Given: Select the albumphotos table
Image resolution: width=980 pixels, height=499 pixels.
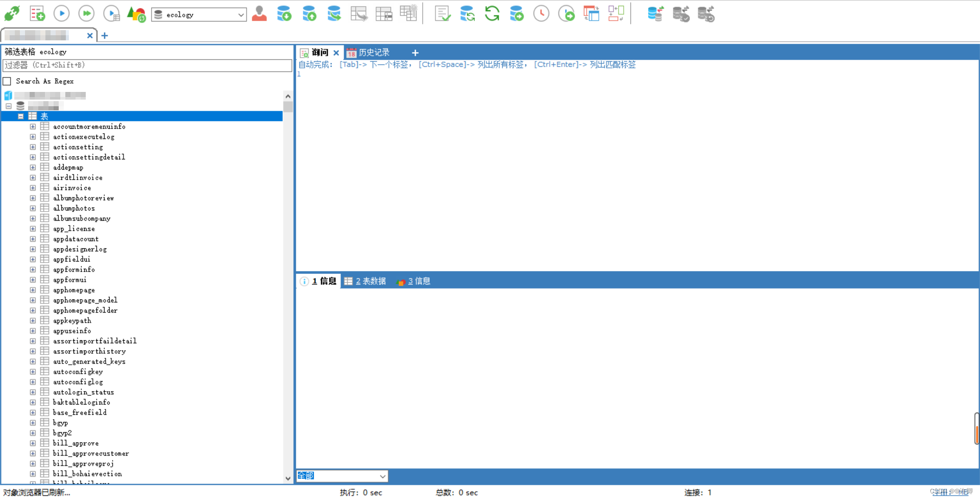Looking at the screenshot, I should coord(74,208).
